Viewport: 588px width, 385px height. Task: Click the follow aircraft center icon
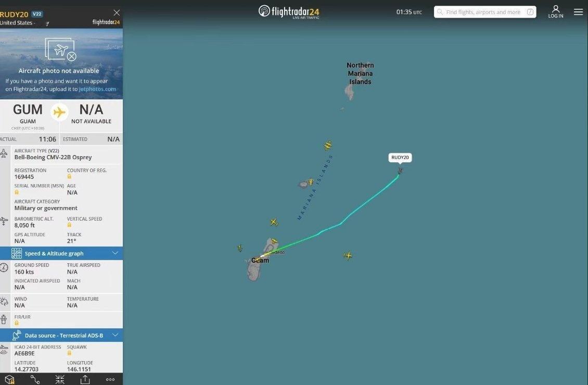pyautogui.click(x=60, y=379)
